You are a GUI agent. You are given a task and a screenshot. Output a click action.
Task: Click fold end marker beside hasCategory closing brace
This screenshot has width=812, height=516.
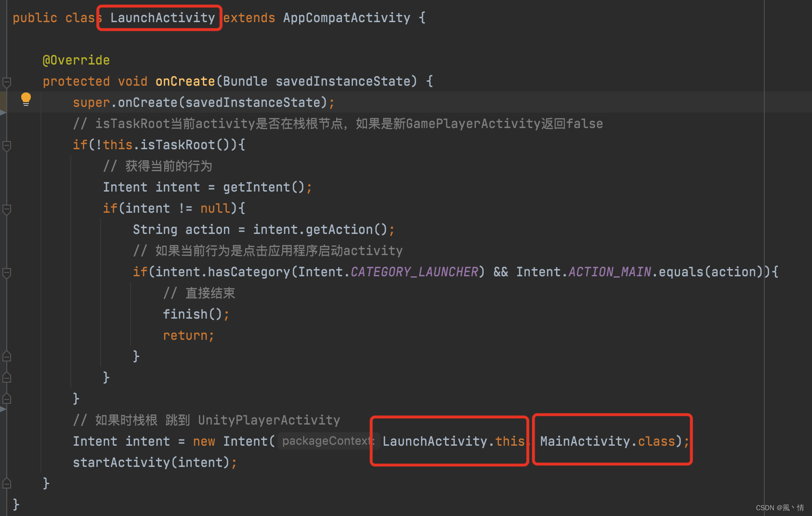(7, 357)
